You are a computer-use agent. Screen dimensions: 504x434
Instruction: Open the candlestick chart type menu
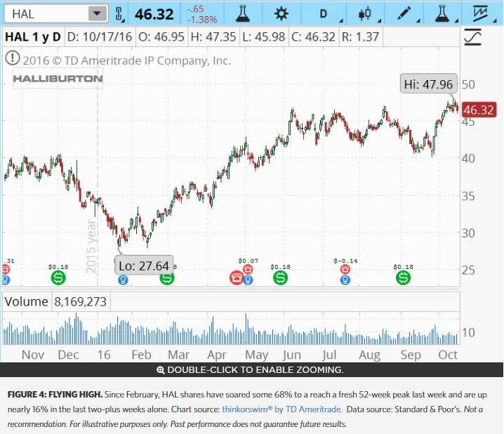coord(365,14)
